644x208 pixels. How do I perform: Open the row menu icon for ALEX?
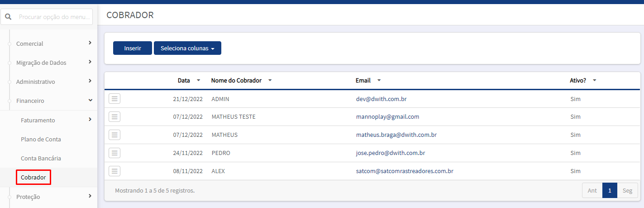(x=114, y=171)
